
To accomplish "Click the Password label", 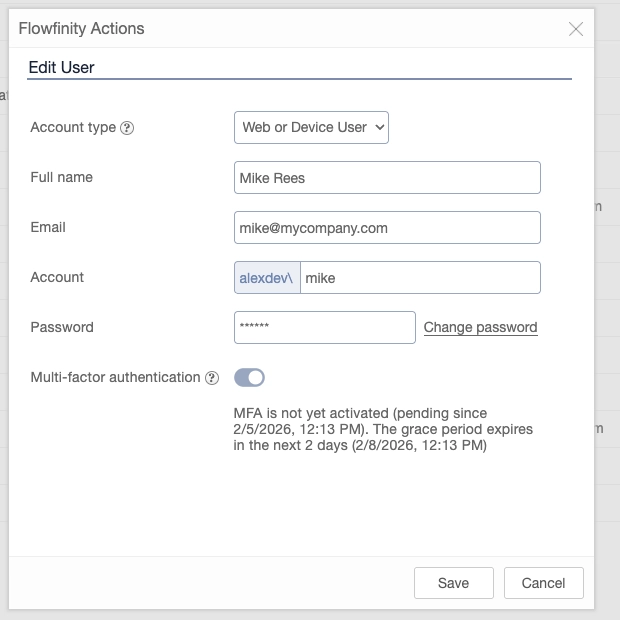I will click(62, 327).
